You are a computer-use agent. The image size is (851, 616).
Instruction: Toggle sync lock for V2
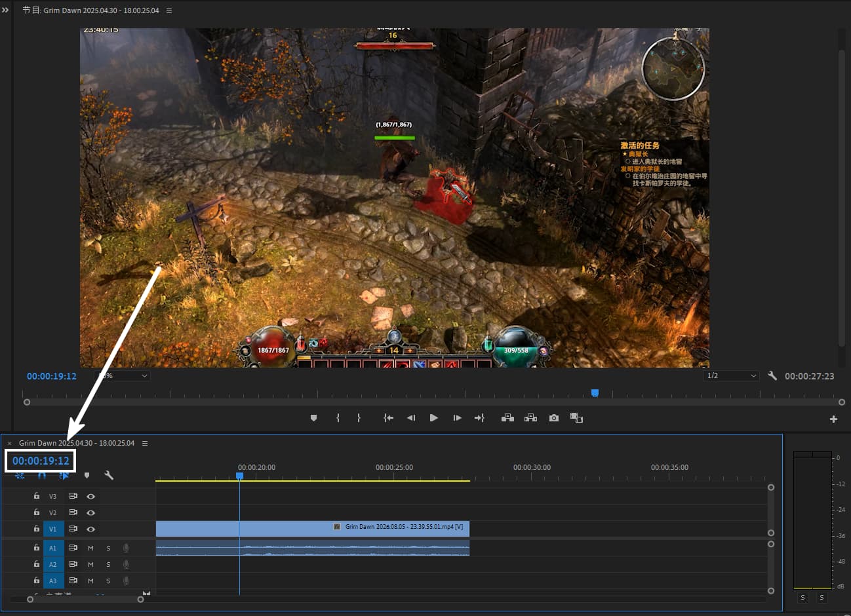pyautogui.click(x=73, y=512)
